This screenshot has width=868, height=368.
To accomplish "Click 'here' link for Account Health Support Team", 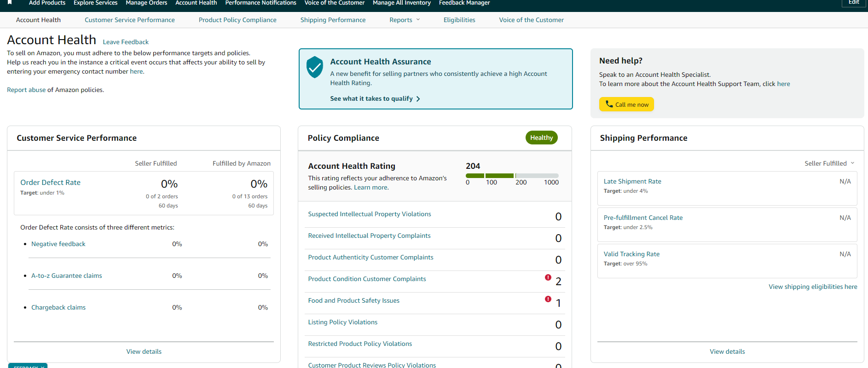I will click(x=783, y=84).
